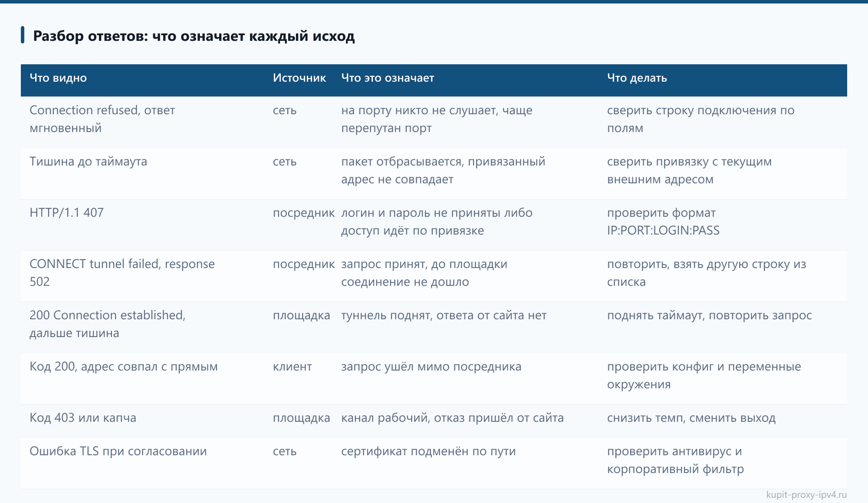The image size is (868, 503).
Task: Click the 'Код 403 или капча' cell
Action: pyautogui.click(x=82, y=418)
